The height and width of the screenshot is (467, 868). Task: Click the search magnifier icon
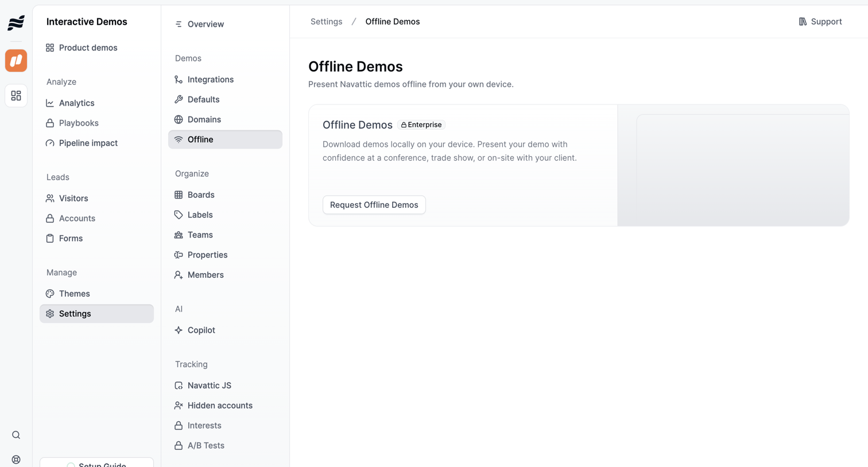coord(16,435)
